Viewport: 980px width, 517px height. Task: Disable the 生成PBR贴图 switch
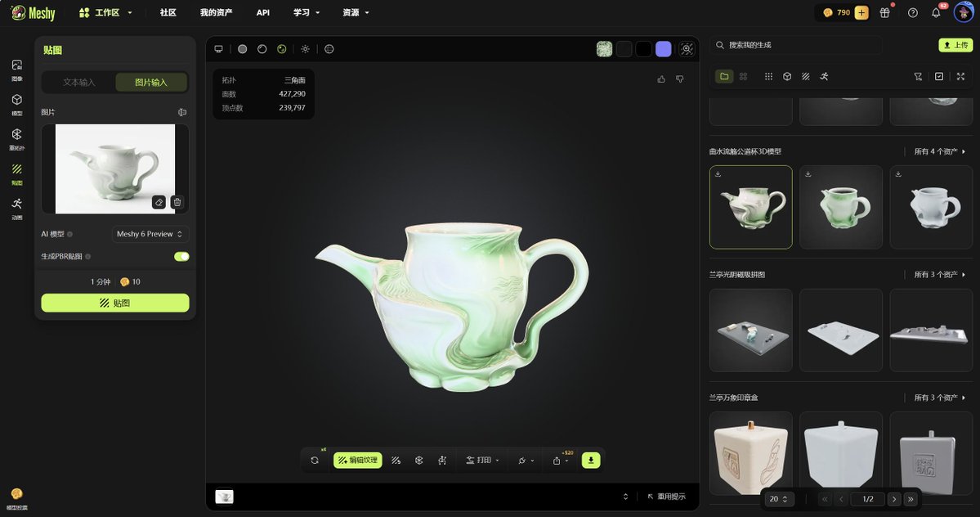[181, 256]
